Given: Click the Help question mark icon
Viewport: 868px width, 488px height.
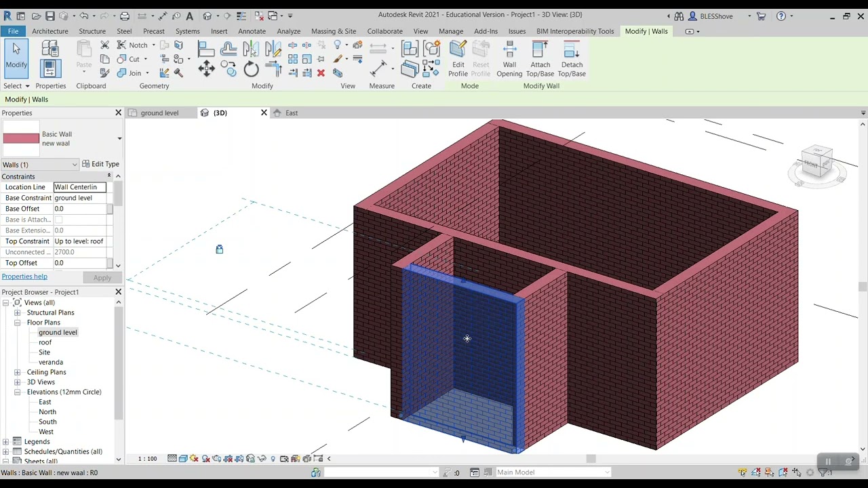Looking at the screenshot, I should [781, 16].
